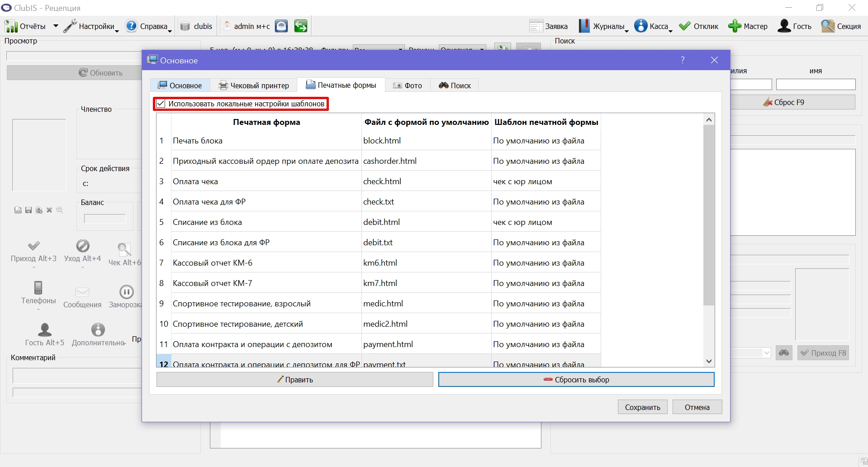Open the Секция section icon
The width and height of the screenshot is (868, 467).
(828, 26)
